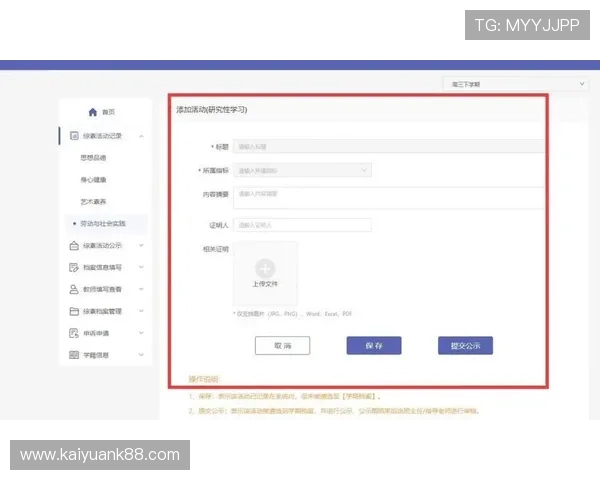Click the 提交公示 submit button
The height and width of the screenshot is (480, 600).
[465, 346]
